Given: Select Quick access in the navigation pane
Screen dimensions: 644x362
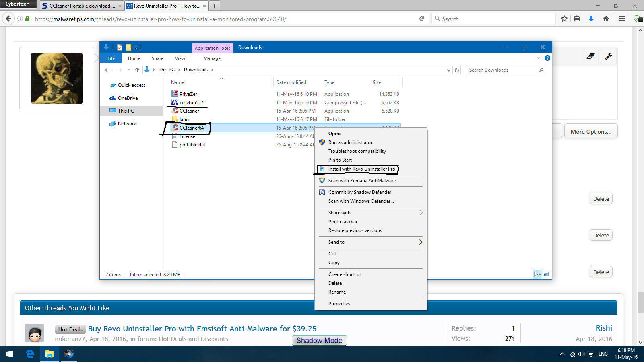Looking at the screenshot, I should (131, 85).
